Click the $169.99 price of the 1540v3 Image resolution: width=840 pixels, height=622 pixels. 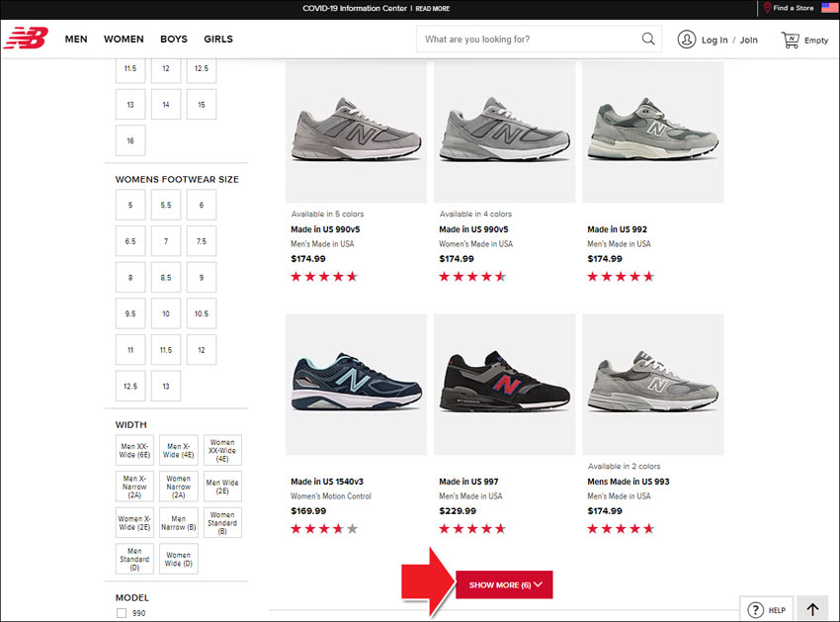pos(308,511)
